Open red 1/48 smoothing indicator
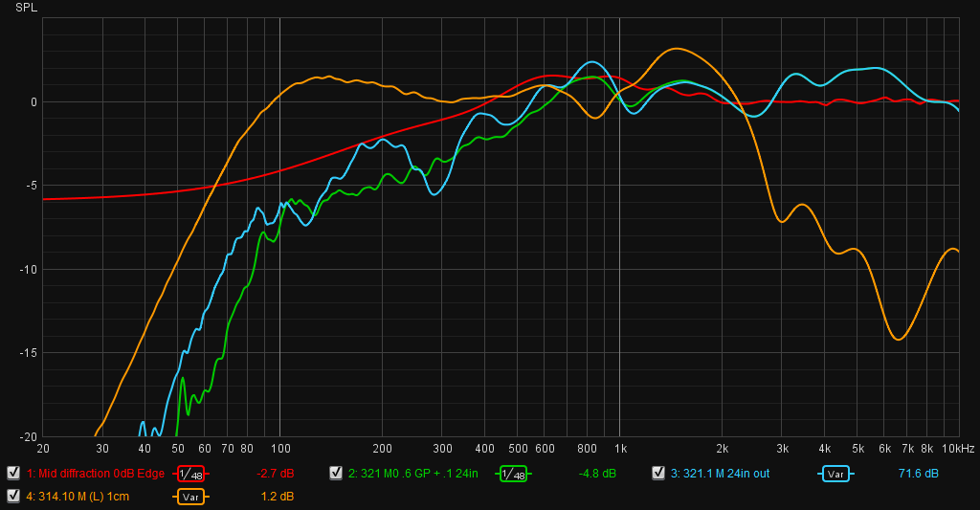The height and width of the screenshot is (510, 980). (x=190, y=474)
